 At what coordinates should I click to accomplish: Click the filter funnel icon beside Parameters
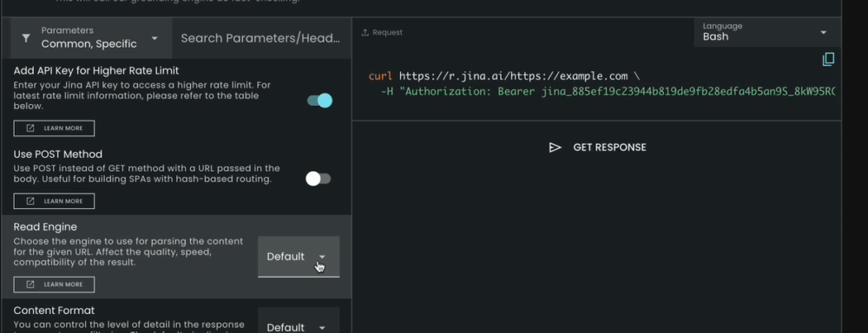point(26,38)
